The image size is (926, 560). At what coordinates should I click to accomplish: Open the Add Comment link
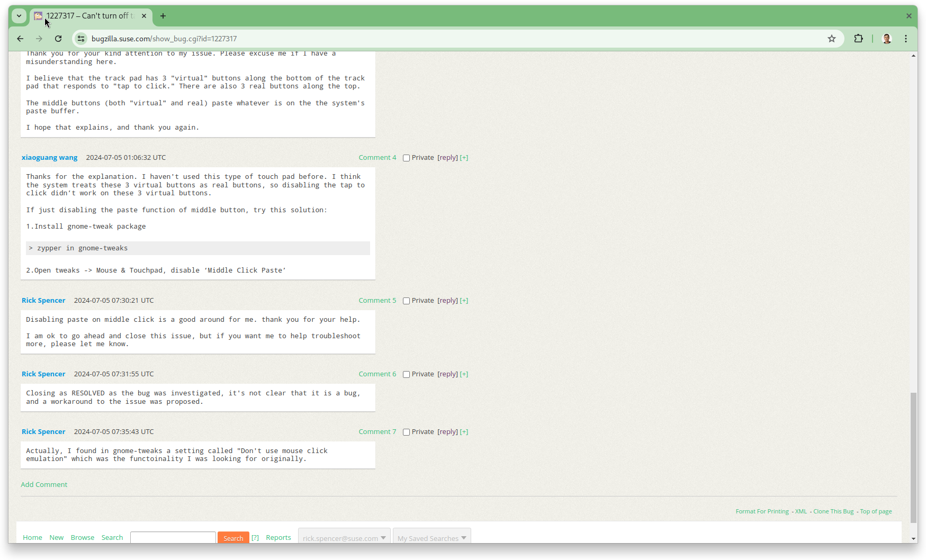click(44, 484)
